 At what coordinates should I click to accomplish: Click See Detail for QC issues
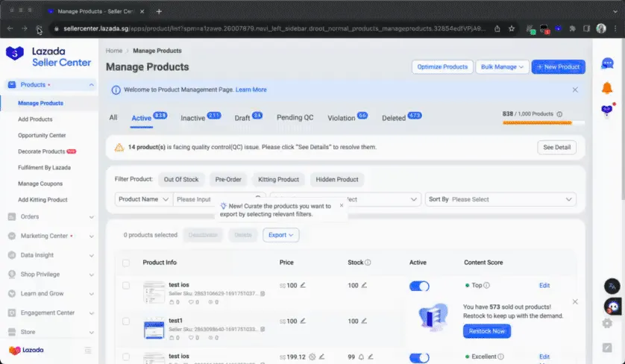tap(556, 147)
